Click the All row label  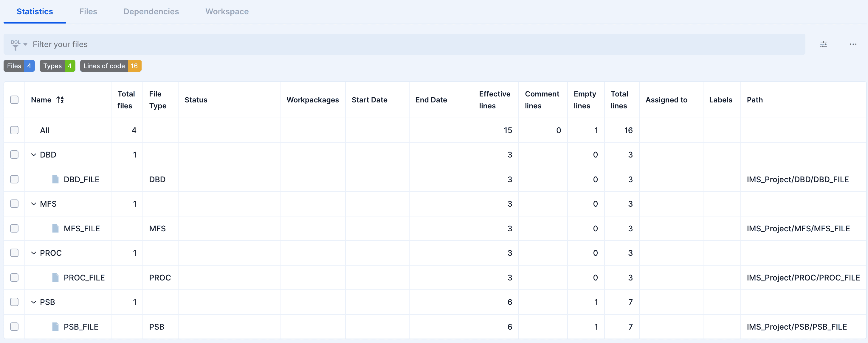(44, 130)
